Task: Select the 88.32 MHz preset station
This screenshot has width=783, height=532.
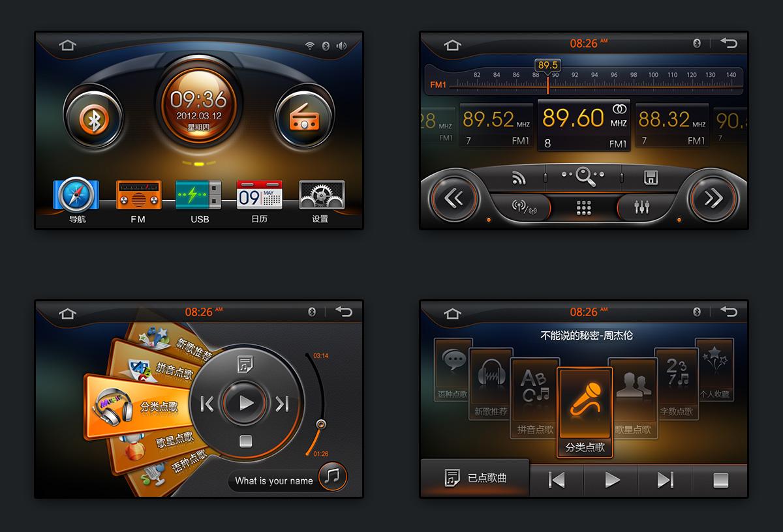Action: pyautogui.click(x=671, y=126)
